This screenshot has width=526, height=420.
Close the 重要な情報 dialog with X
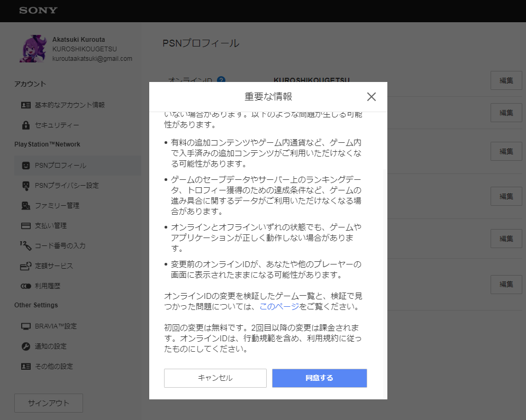[371, 97]
